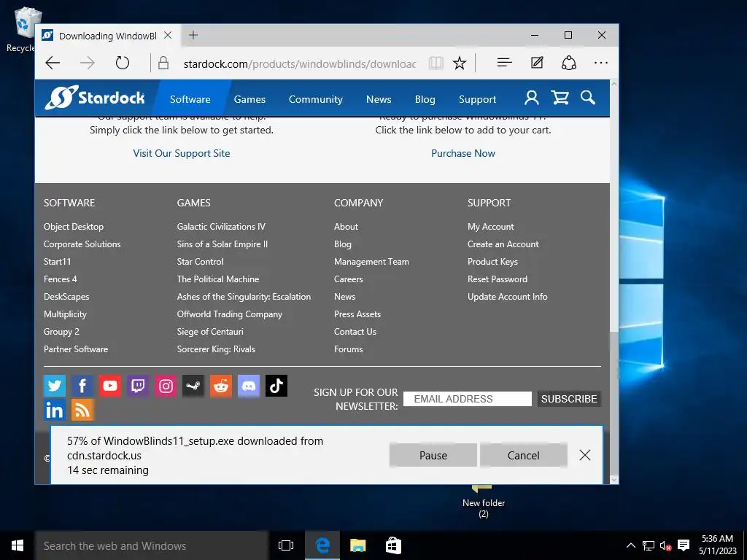Viewport: 747px width, 560px height.
Task: Open the Star Control link
Action: 200,262
